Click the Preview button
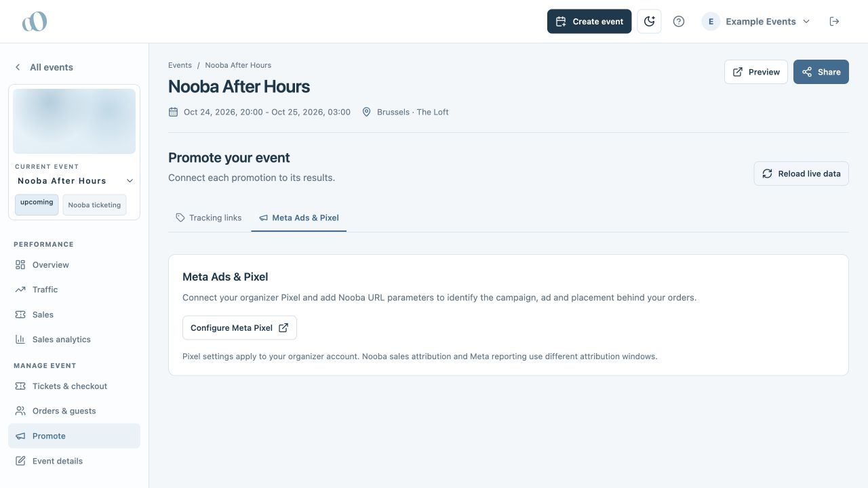The width and height of the screenshot is (868, 488). (756, 72)
